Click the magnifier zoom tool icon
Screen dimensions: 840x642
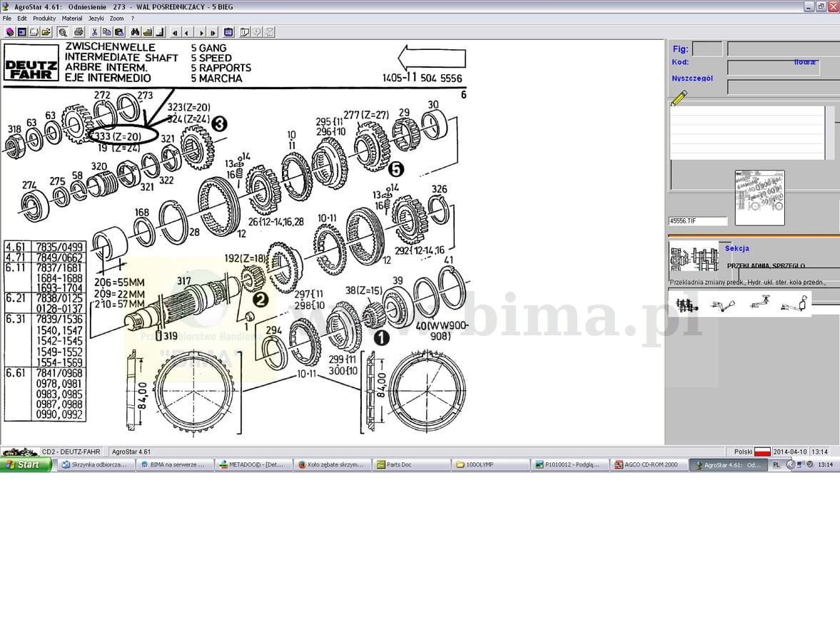63,32
